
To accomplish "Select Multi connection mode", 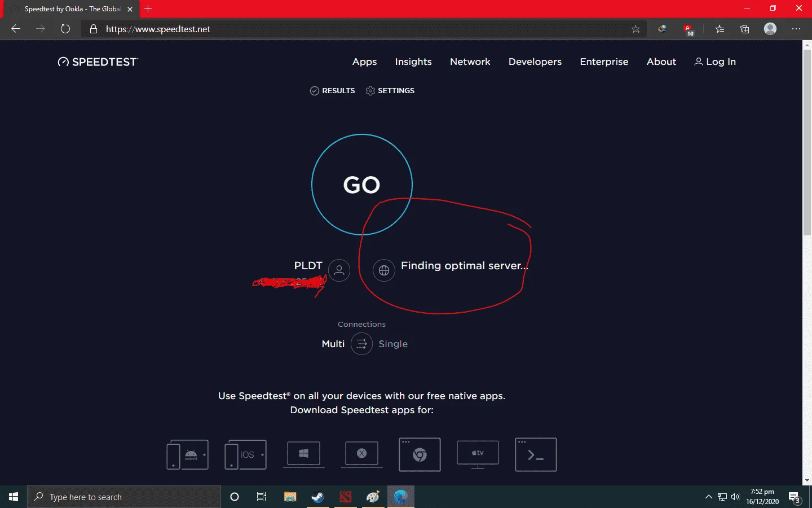I will click(x=333, y=344).
